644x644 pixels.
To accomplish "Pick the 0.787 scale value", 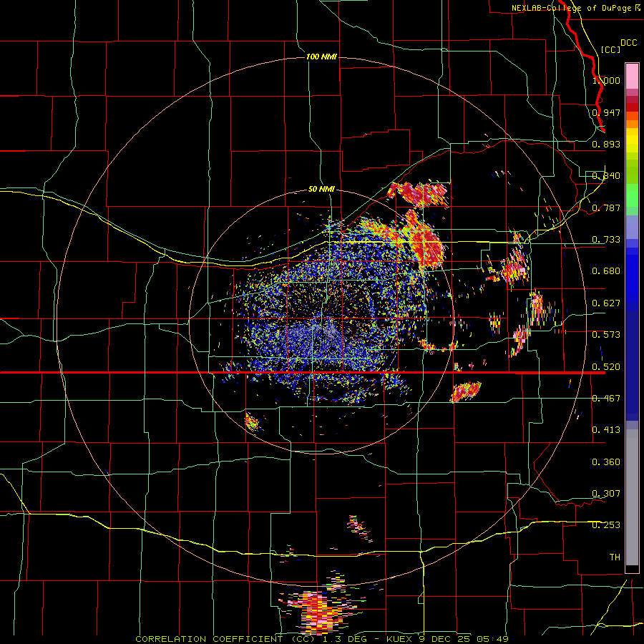I will point(606,208).
